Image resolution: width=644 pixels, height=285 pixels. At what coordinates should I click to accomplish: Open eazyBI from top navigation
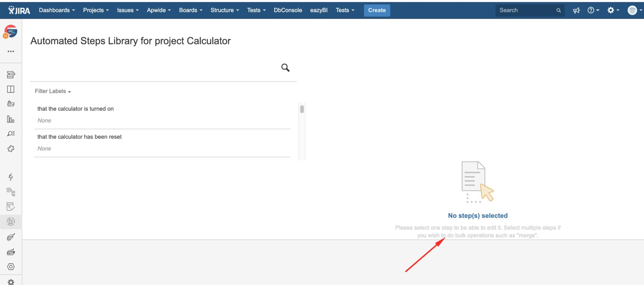[318, 10]
